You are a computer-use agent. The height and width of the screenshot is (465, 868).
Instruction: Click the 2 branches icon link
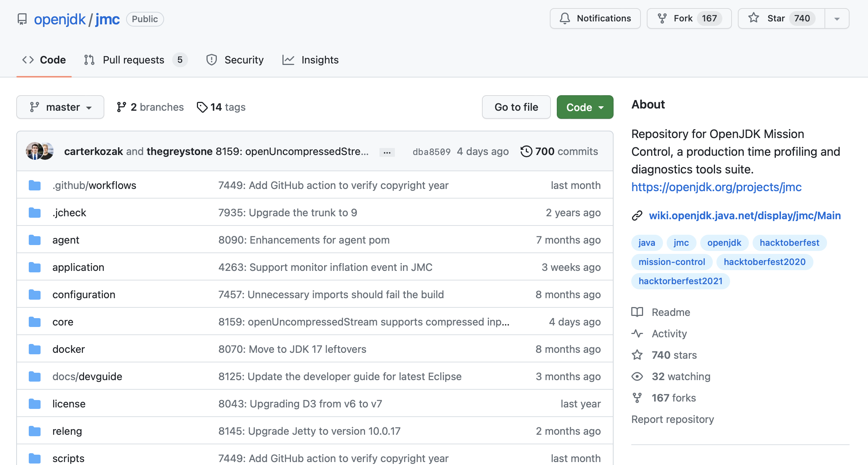point(121,107)
